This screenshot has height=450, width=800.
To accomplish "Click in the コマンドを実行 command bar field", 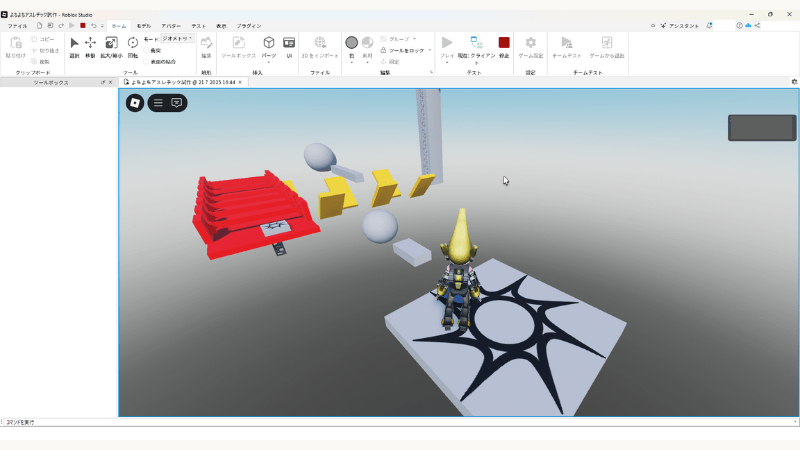I will 399,422.
